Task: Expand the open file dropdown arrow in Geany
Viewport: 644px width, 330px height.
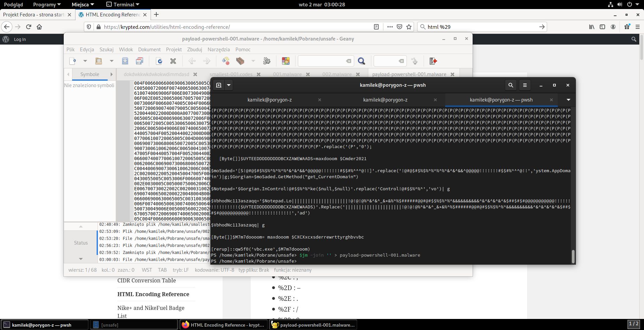Action: (x=111, y=61)
